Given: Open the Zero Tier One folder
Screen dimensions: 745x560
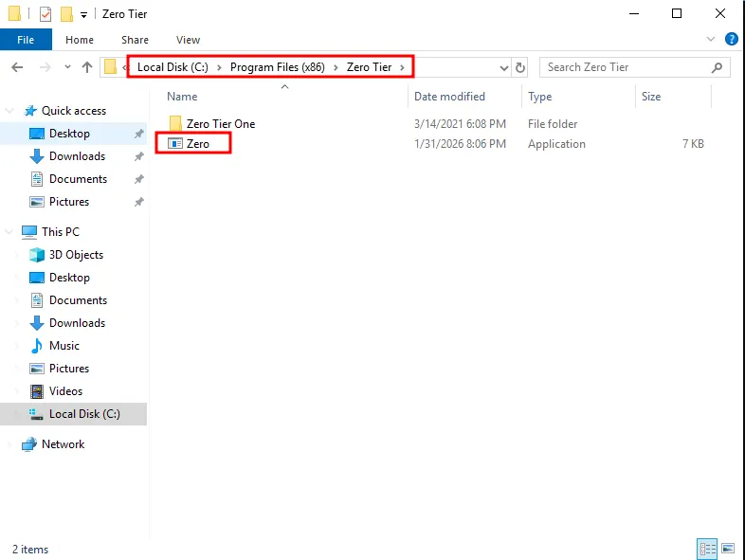Looking at the screenshot, I should [x=220, y=124].
